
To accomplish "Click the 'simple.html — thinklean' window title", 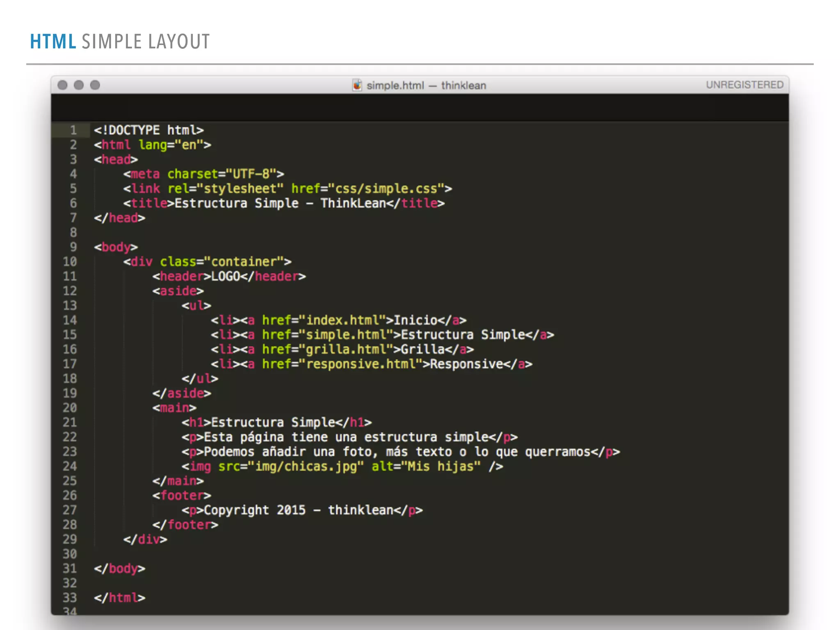I will pos(426,85).
